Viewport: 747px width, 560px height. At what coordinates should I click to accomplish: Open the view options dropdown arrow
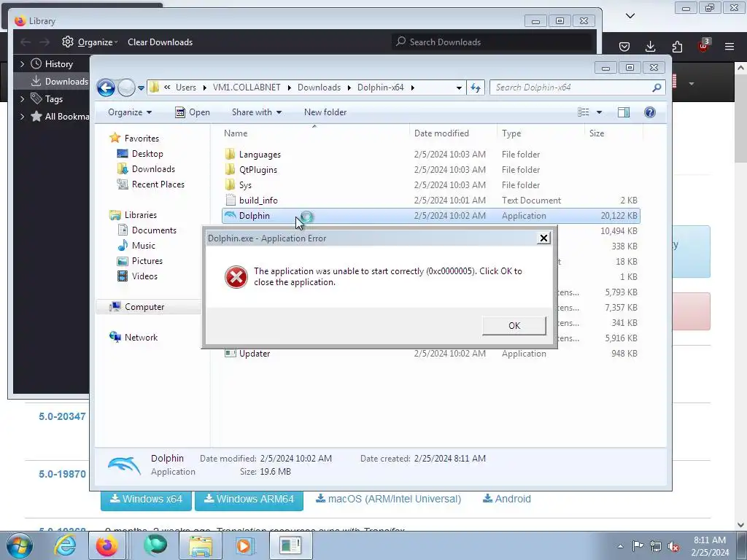(x=600, y=112)
